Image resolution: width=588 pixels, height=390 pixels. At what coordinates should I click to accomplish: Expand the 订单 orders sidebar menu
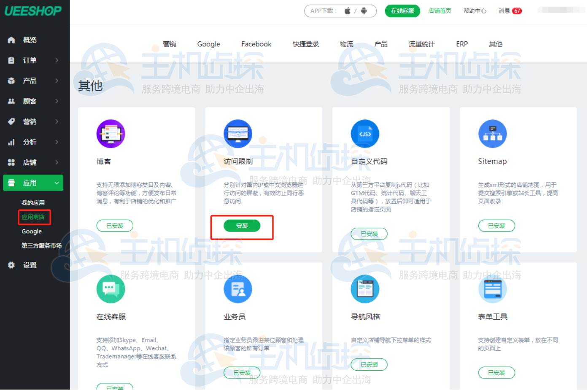click(x=33, y=60)
